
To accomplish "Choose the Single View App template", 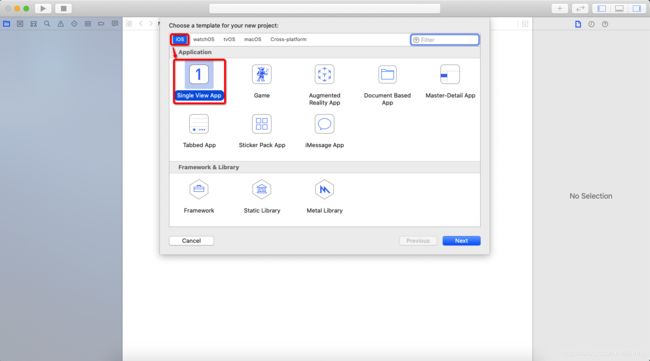I will click(199, 82).
